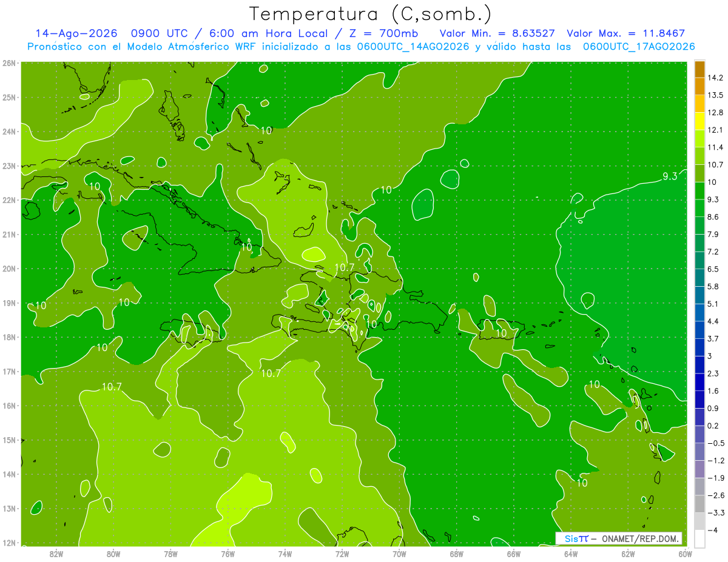The width and height of the screenshot is (728, 562).
Task: Click the '0.2' legend value
Action: (713, 426)
